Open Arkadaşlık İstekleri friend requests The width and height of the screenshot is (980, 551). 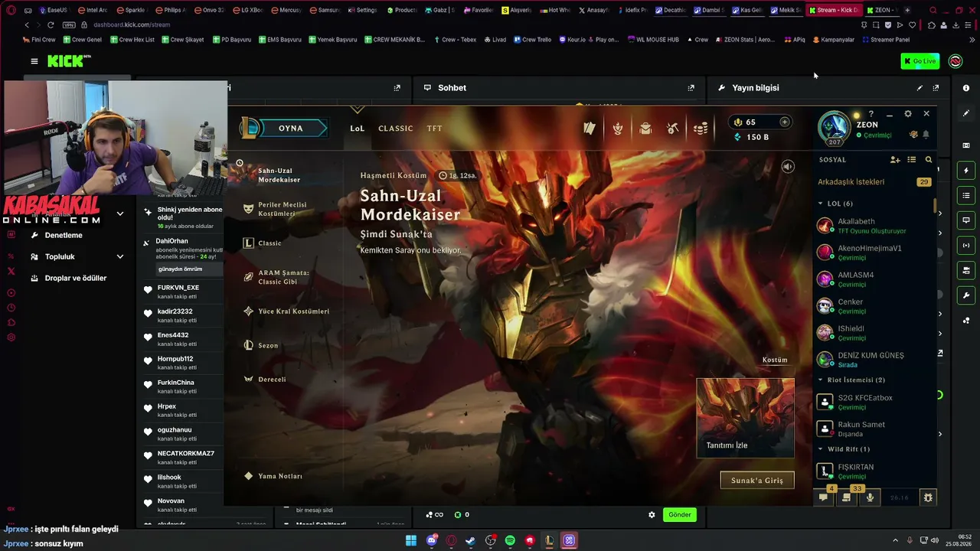click(874, 182)
